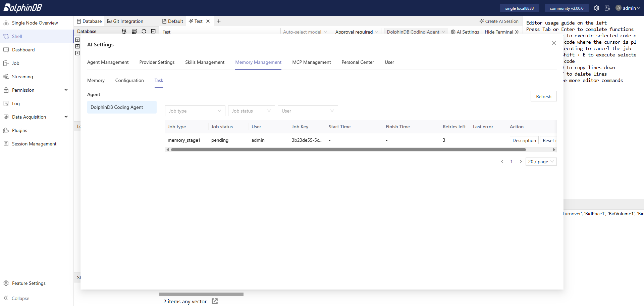Expand the second database tree node

click(77, 46)
